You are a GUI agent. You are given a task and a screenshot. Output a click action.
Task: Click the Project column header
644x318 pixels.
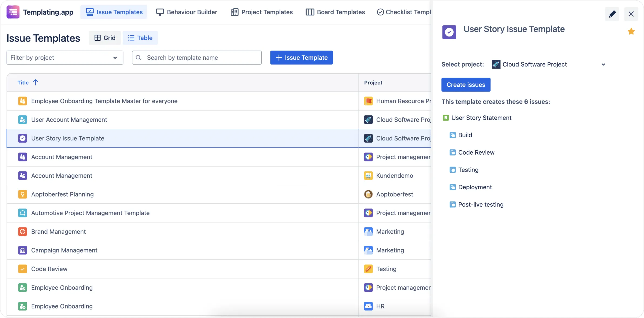pyautogui.click(x=373, y=82)
